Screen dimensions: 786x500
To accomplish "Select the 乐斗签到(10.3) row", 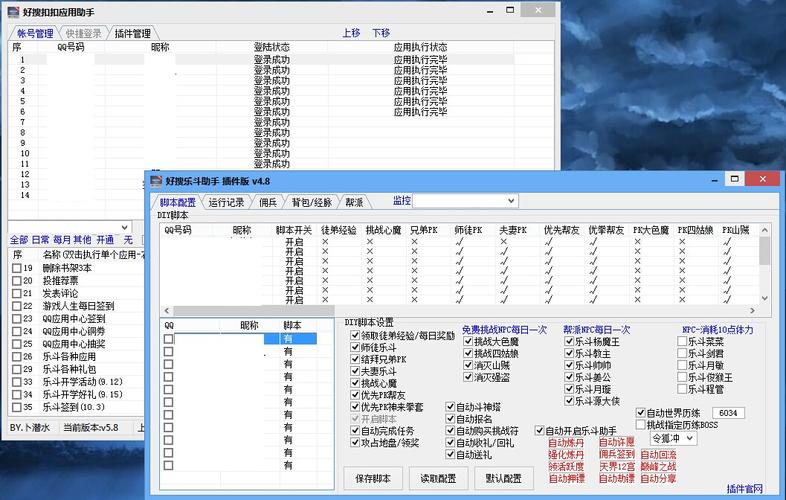I will point(76,407).
